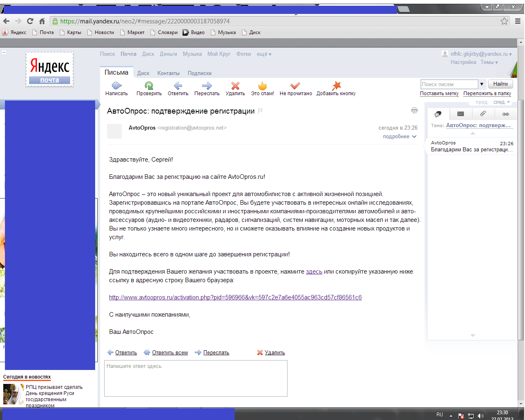Click the Напишите ответ здесь reply box
This screenshot has width=525, height=420.
click(196, 378)
